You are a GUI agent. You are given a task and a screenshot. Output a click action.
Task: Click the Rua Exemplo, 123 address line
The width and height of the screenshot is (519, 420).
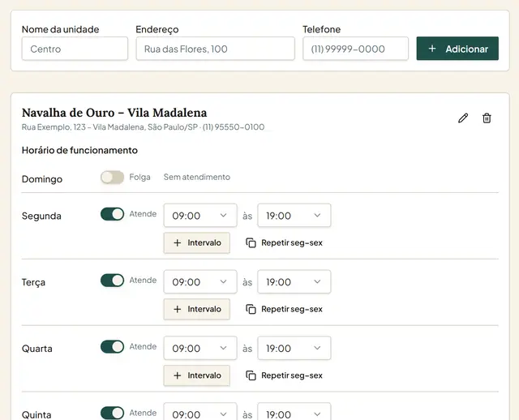pos(143,127)
